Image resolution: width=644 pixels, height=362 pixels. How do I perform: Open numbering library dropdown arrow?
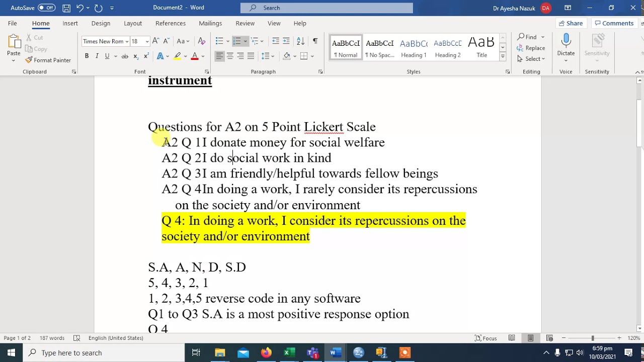(x=245, y=41)
